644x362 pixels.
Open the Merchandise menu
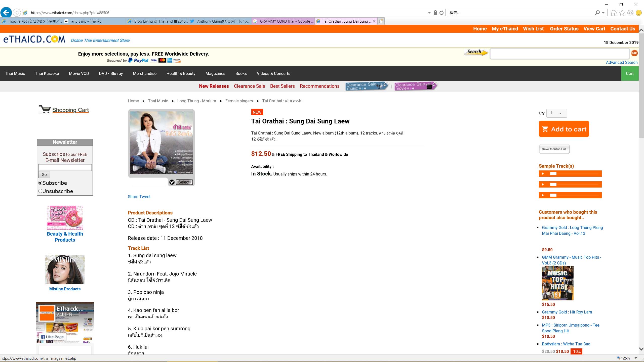click(145, 73)
